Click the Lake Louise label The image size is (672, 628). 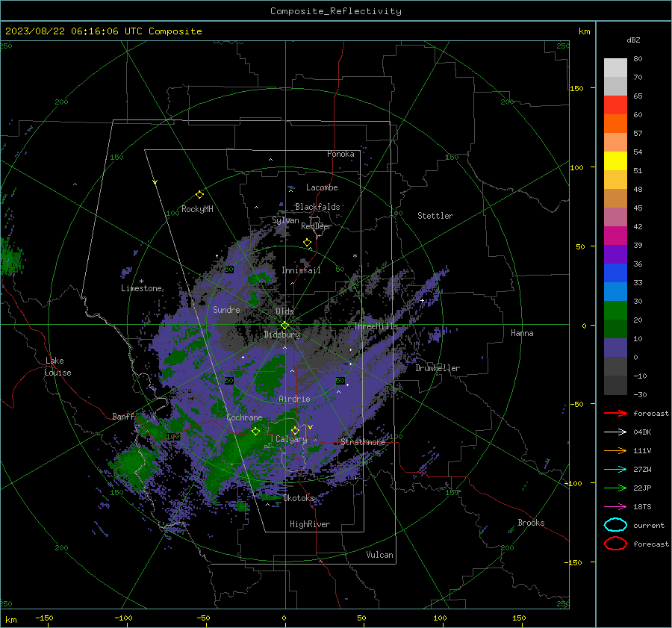tap(57, 367)
